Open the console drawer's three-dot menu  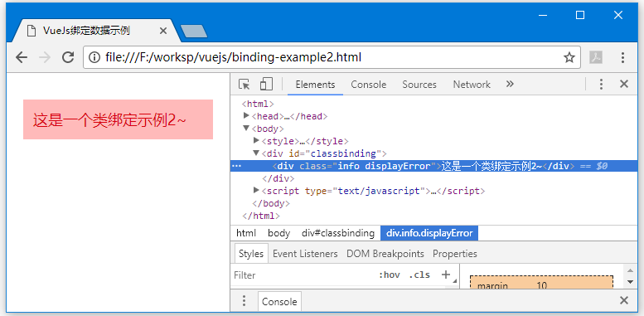pyautogui.click(x=244, y=301)
